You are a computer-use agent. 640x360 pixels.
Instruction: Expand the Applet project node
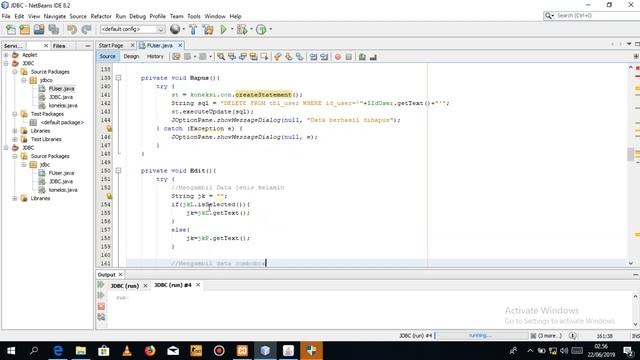pyautogui.click(x=6, y=55)
